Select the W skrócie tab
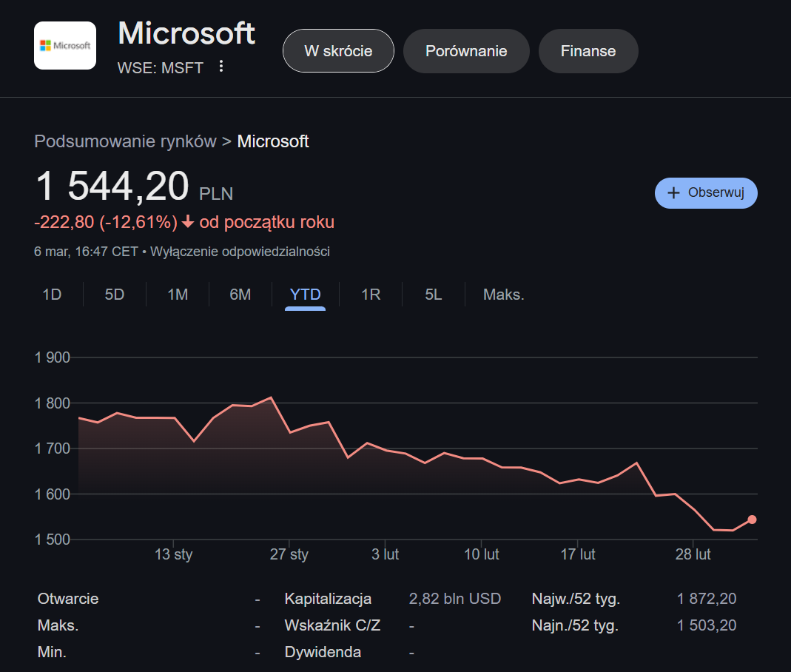 click(x=338, y=51)
